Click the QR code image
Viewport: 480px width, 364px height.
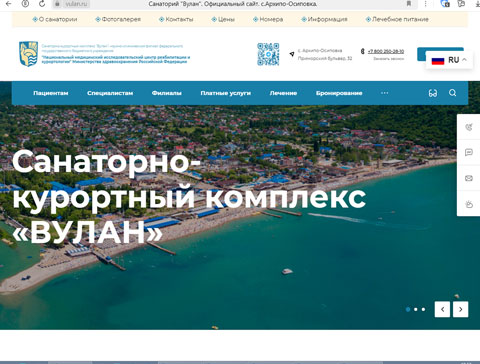pos(268,54)
